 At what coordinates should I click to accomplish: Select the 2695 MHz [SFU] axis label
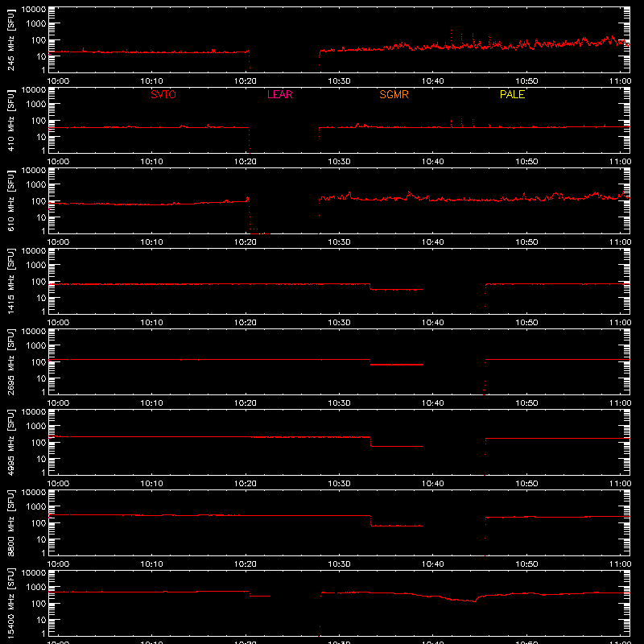[x=11, y=361]
